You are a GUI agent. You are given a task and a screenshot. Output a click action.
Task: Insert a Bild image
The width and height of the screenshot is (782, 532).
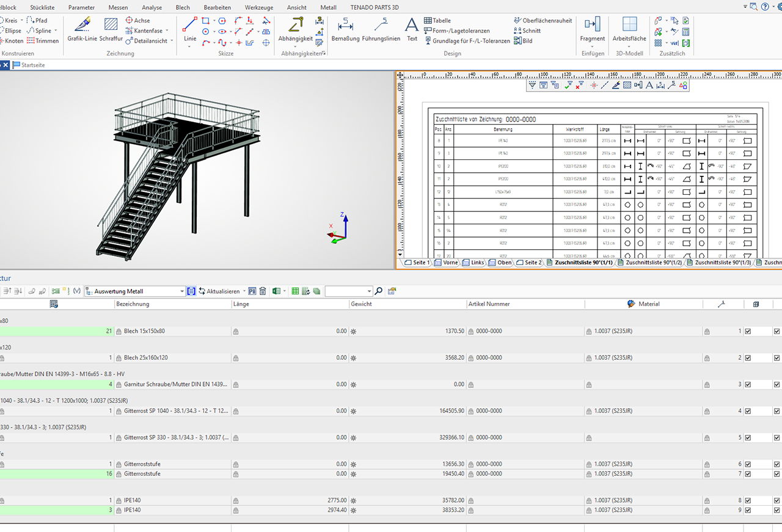click(523, 41)
